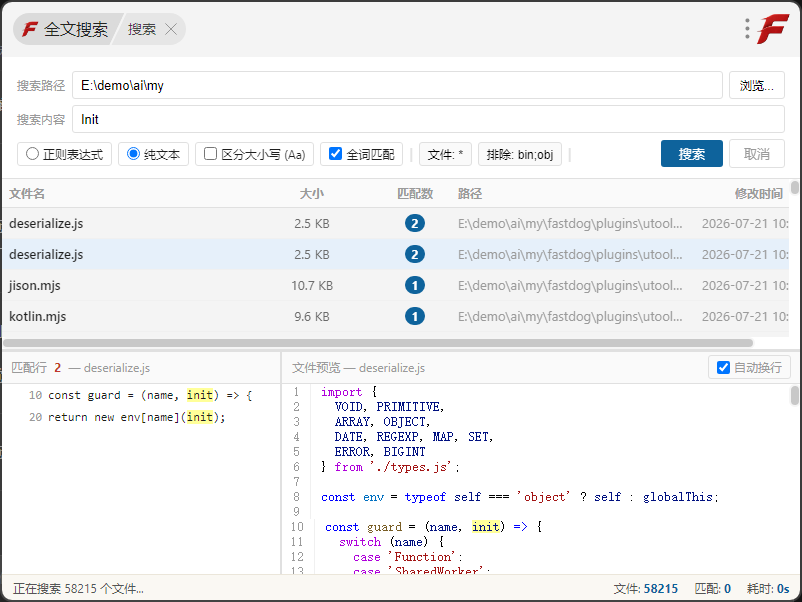Click match count badge for kotlin.mjs
This screenshot has height=602, width=802.
(x=415, y=317)
